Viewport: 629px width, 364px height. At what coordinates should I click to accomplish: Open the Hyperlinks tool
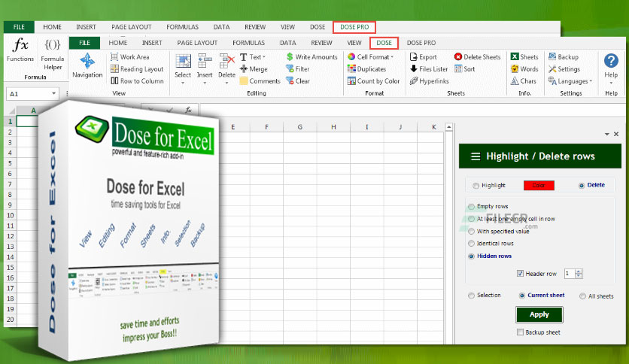(414, 81)
